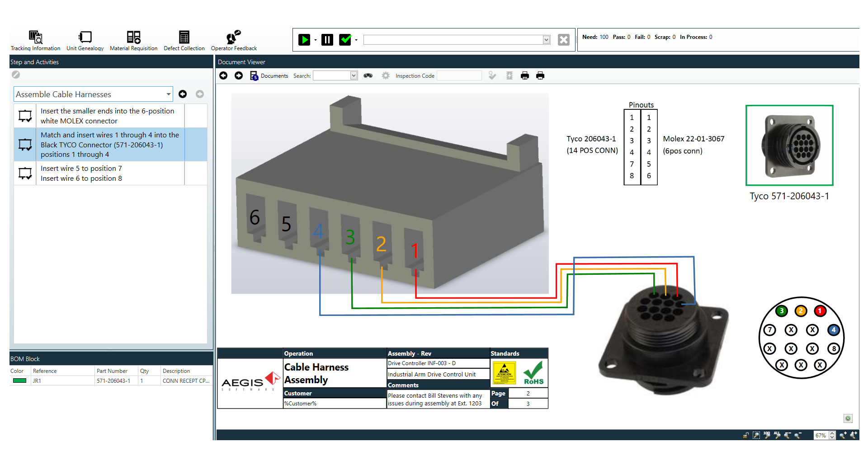This screenshot has width=868, height=470.
Task: Select the JR1 reference cell
Action: (63, 381)
